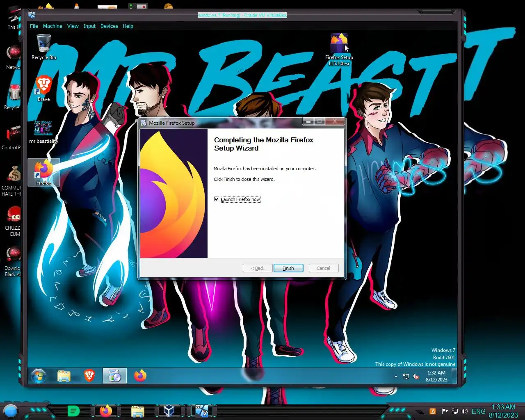This screenshot has height=420, width=525.
Task: Close the Mozilla Firefox Setup window
Action: pyautogui.click(x=335, y=121)
